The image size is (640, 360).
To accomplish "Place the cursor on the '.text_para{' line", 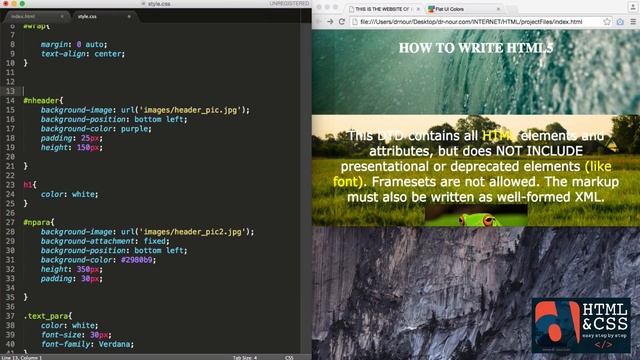I will [x=48, y=316].
